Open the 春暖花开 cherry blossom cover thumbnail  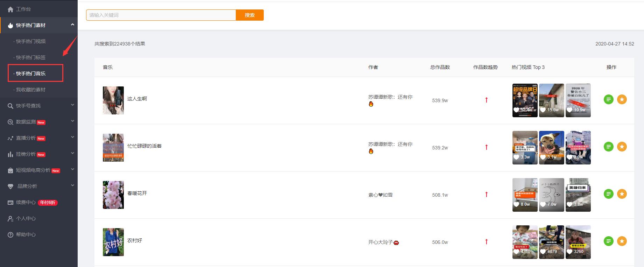coord(113,195)
